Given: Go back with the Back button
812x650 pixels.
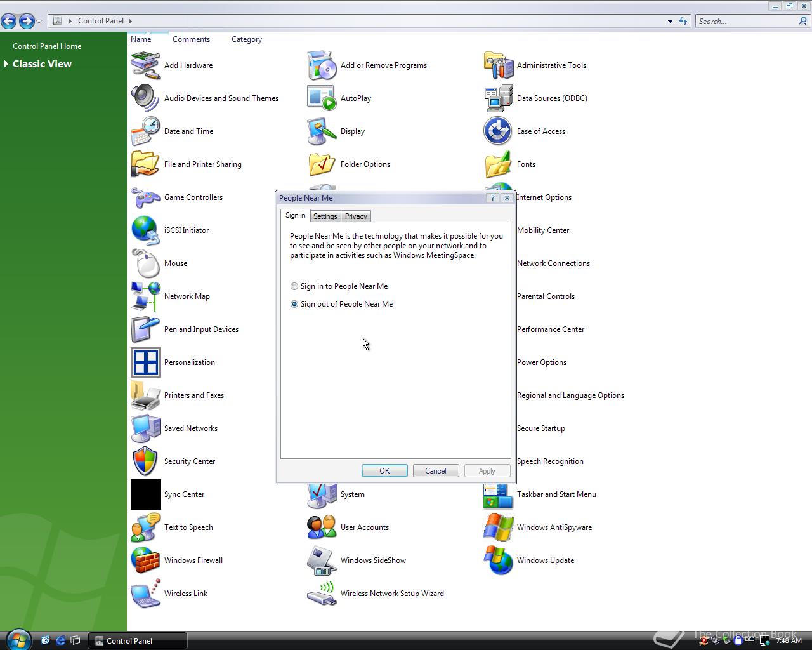Looking at the screenshot, I should coord(9,21).
